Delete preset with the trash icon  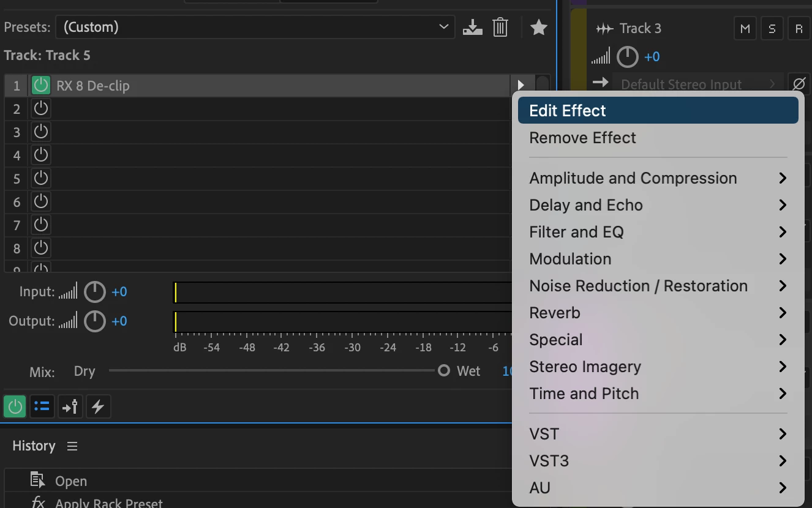[500, 27]
